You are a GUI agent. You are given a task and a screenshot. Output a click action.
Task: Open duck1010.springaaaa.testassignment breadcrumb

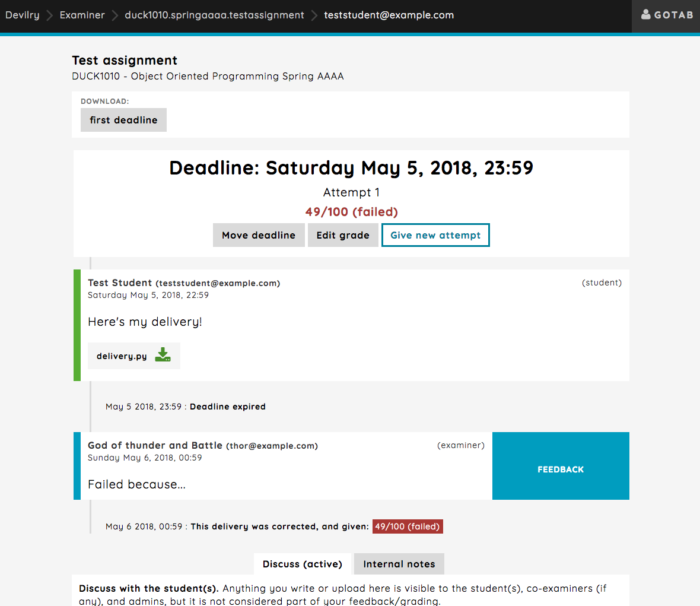214,15
